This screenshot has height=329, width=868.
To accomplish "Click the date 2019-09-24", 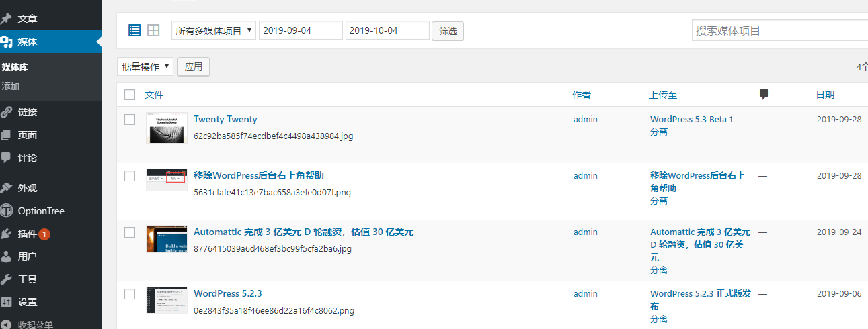I will pos(839,232).
